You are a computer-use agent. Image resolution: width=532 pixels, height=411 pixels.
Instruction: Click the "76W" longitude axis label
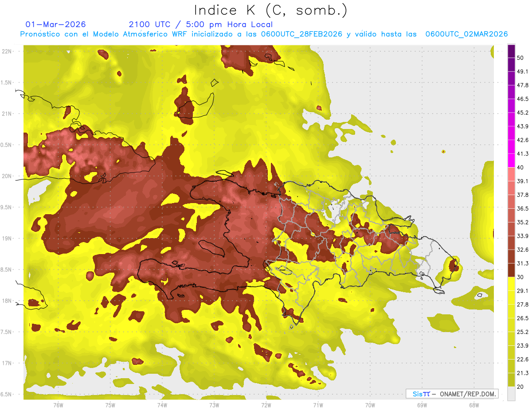[58, 405]
